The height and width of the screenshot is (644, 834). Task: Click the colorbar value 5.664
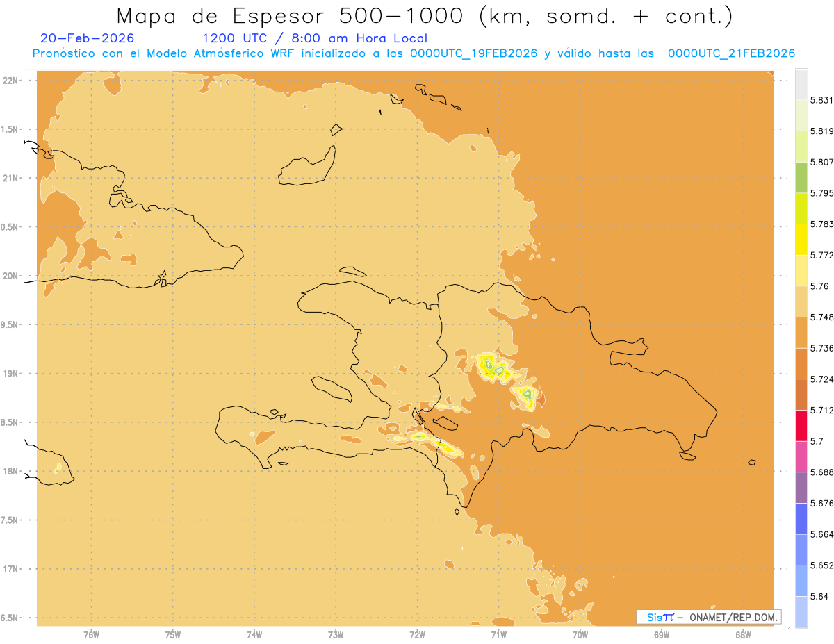coord(823,534)
